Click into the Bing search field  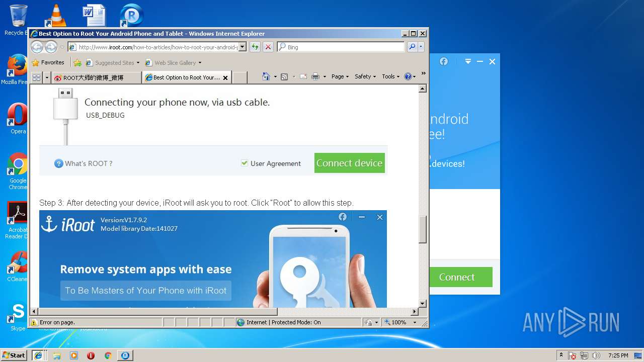point(341,47)
